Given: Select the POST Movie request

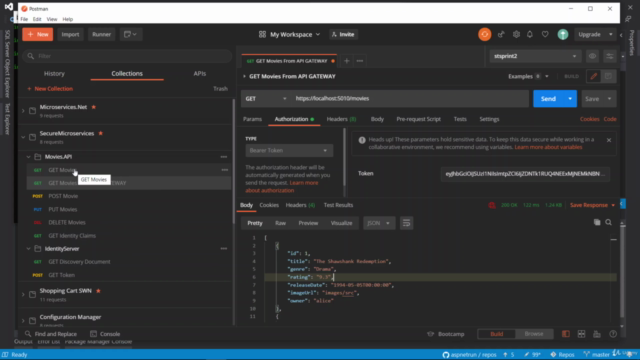Looking at the screenshot, I should (63, 196).
